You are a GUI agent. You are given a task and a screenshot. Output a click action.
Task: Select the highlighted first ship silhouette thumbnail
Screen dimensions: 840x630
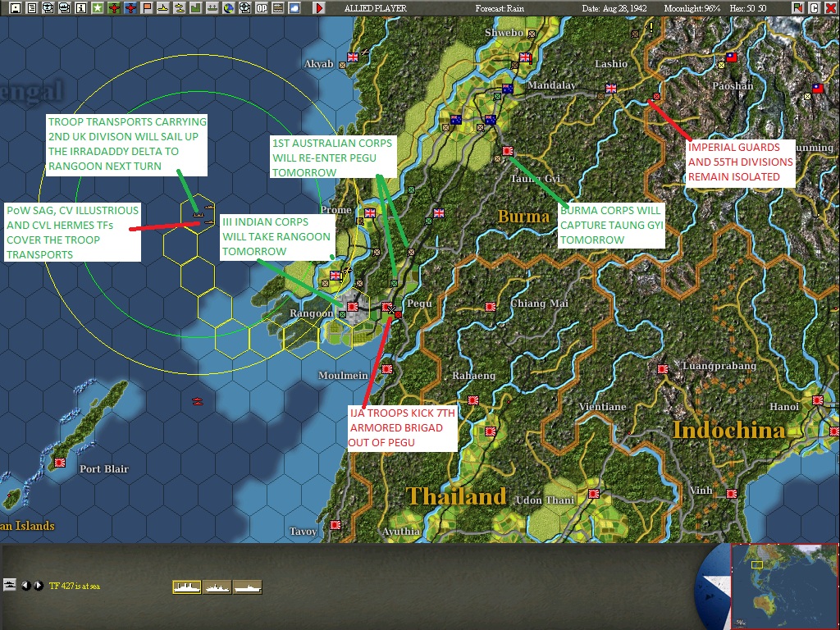tap(187, 587)
